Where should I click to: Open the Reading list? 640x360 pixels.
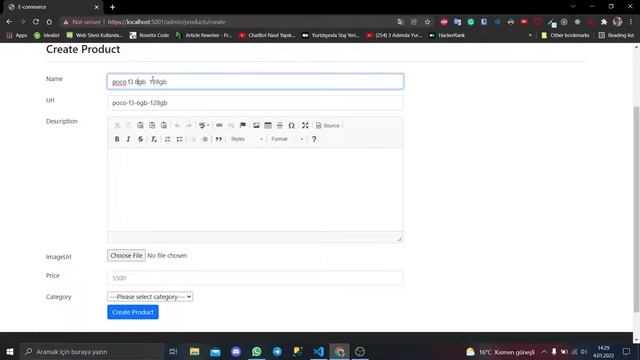point(616,36)
